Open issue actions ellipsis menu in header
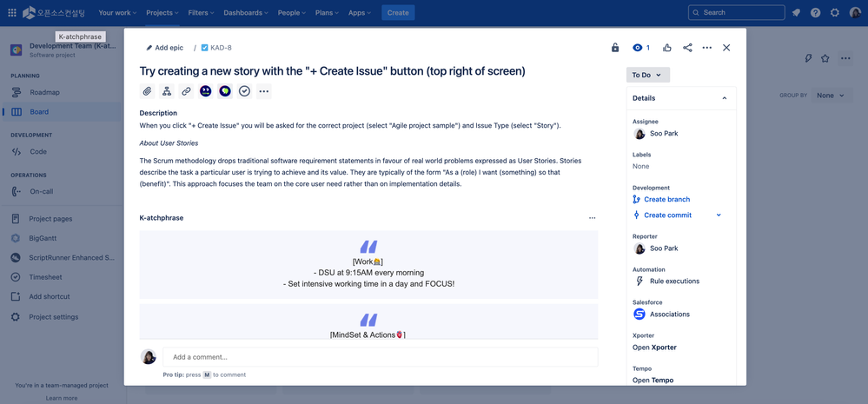868x404 pixels. point(707,48)
